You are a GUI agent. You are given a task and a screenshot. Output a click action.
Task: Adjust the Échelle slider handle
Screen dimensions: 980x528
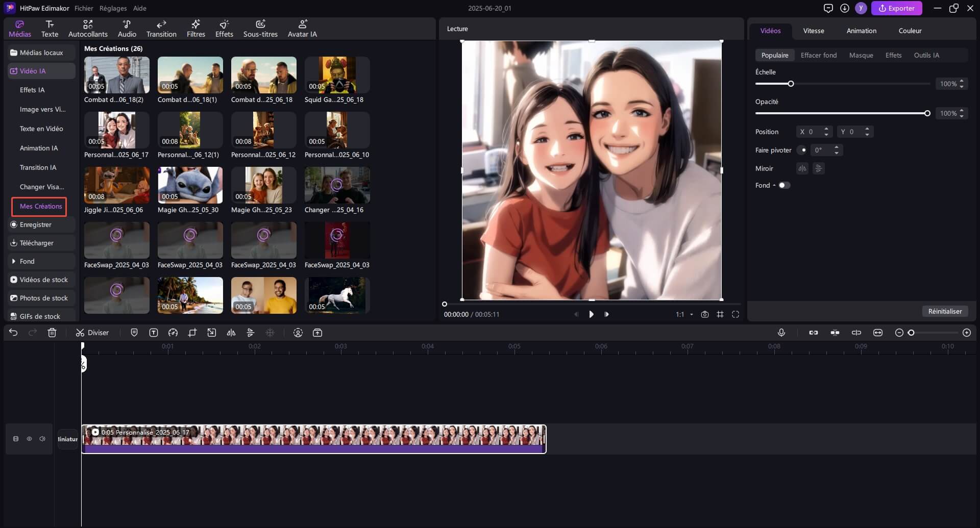coord(791,84)
